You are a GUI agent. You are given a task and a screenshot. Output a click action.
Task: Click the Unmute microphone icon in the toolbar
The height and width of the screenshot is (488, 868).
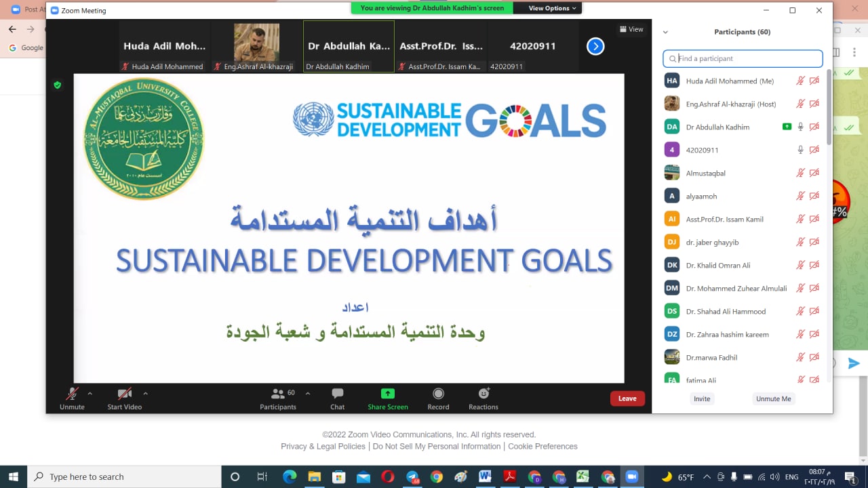(x=72, y=394)
